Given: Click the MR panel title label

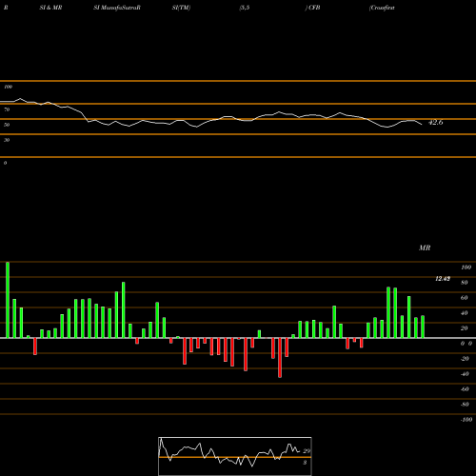Looking at the screenshot, I should (x=425, y=248).
